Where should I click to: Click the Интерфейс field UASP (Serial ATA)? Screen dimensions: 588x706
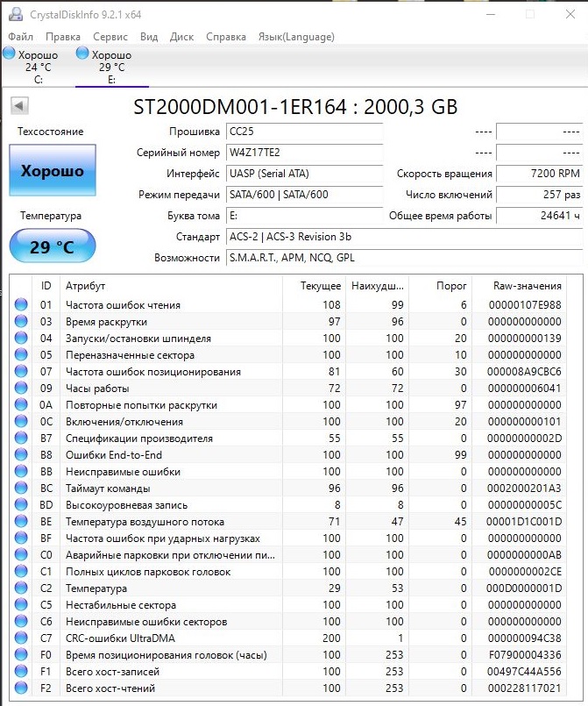[304, 174]
